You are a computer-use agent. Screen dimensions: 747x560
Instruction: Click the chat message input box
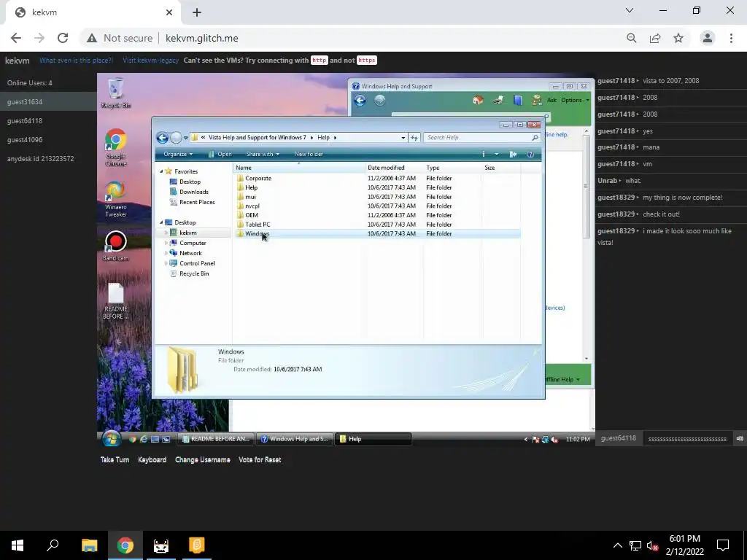(x=688, y=438)
